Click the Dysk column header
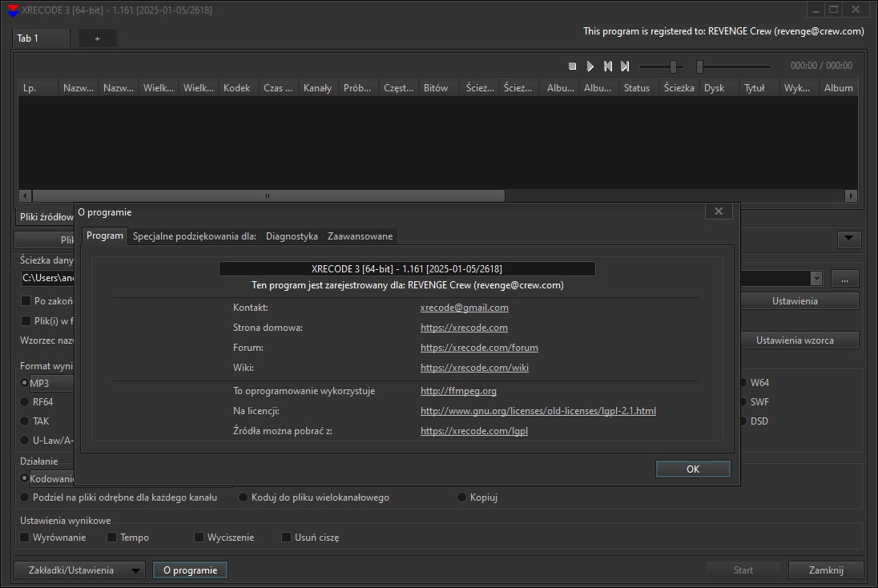 [x=719, y=88]
